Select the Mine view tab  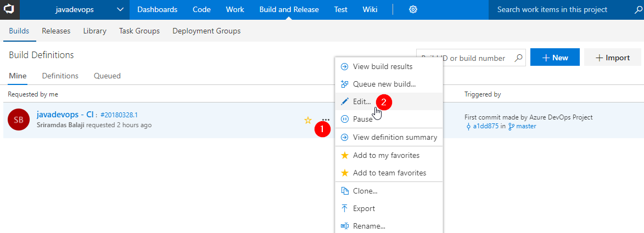[x=18, y=76]
